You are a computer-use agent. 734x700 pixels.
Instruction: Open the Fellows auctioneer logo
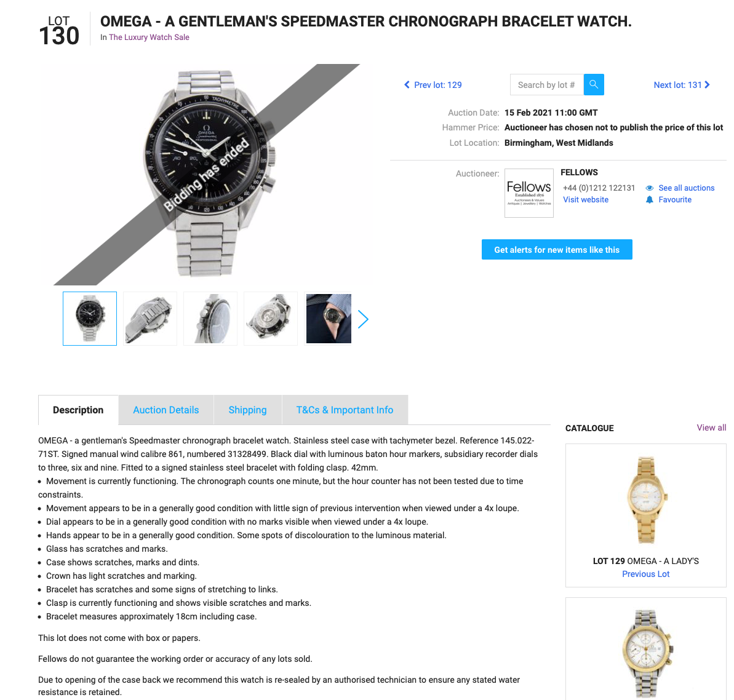(x=529, y=193)
